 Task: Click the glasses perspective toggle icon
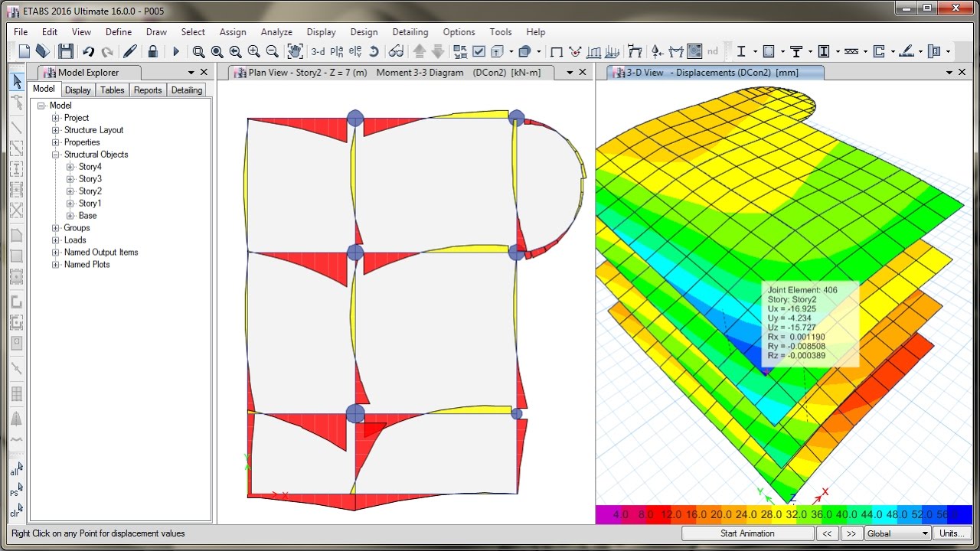point(396,51)
